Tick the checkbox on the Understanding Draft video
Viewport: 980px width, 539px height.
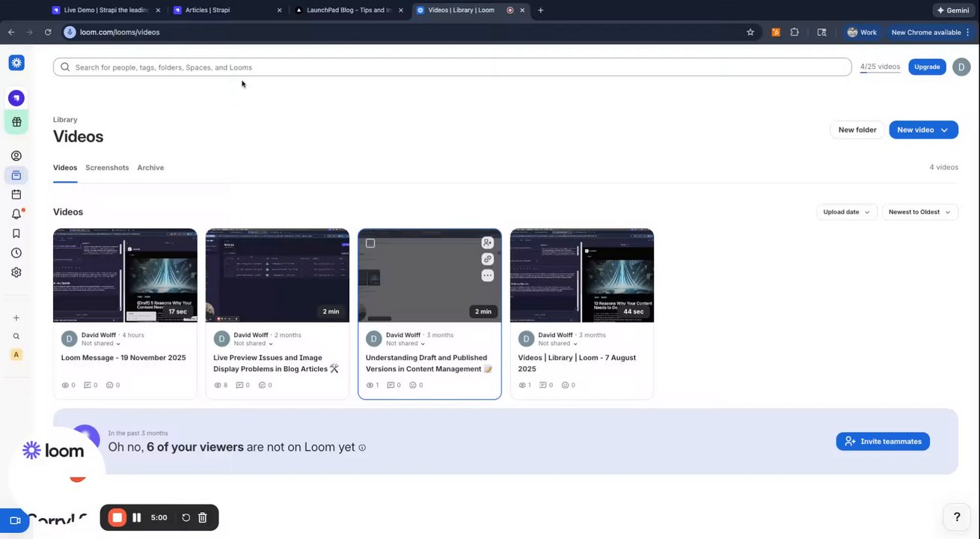pos(370,243)
